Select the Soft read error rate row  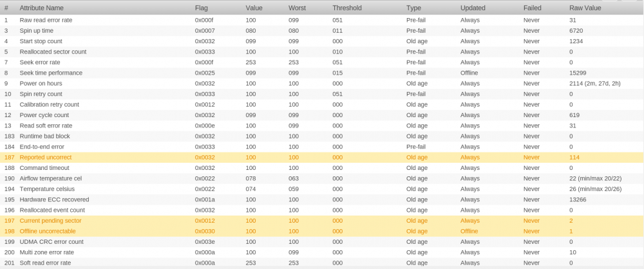tap(322, 263)
